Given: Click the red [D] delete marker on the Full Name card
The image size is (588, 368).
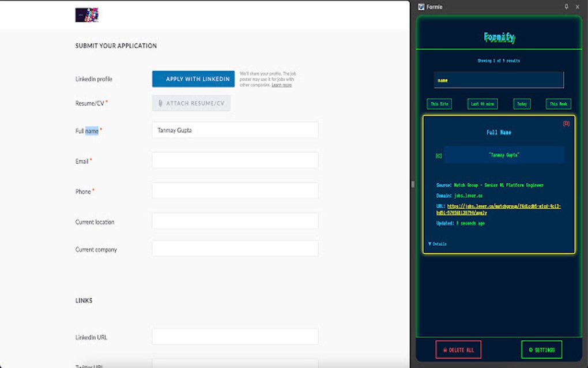Looking at the screenshot, I should (x=566, y=123).
